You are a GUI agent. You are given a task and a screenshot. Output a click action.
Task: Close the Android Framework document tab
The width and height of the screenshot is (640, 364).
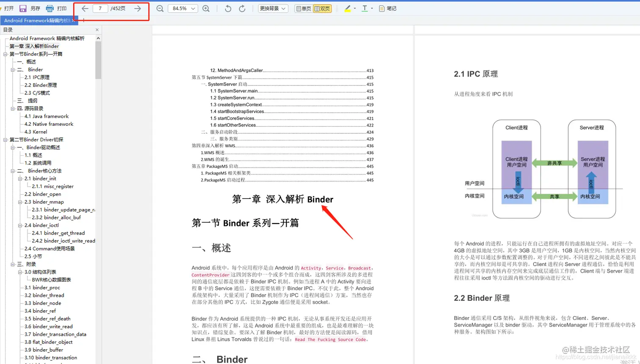(73, 20)
